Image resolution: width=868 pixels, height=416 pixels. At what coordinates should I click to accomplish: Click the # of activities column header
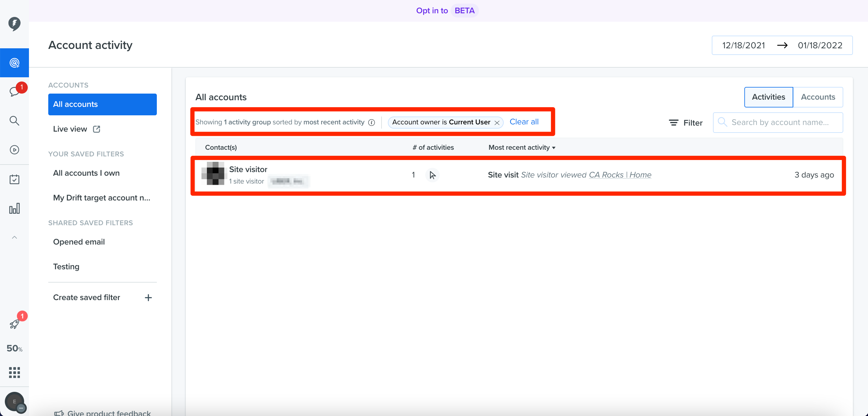433,147
